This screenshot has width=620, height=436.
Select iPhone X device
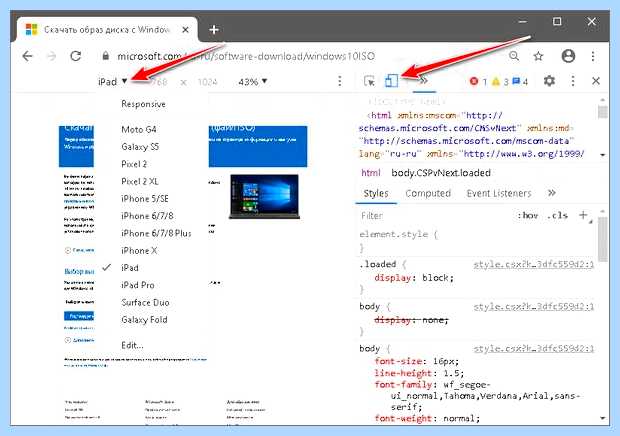click(139, 251)
